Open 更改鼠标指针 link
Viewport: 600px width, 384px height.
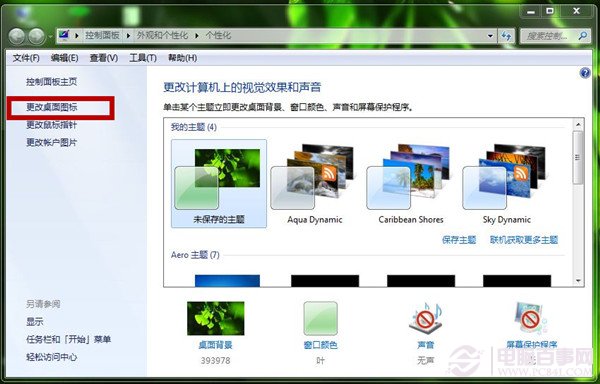[x=52, y=125]
